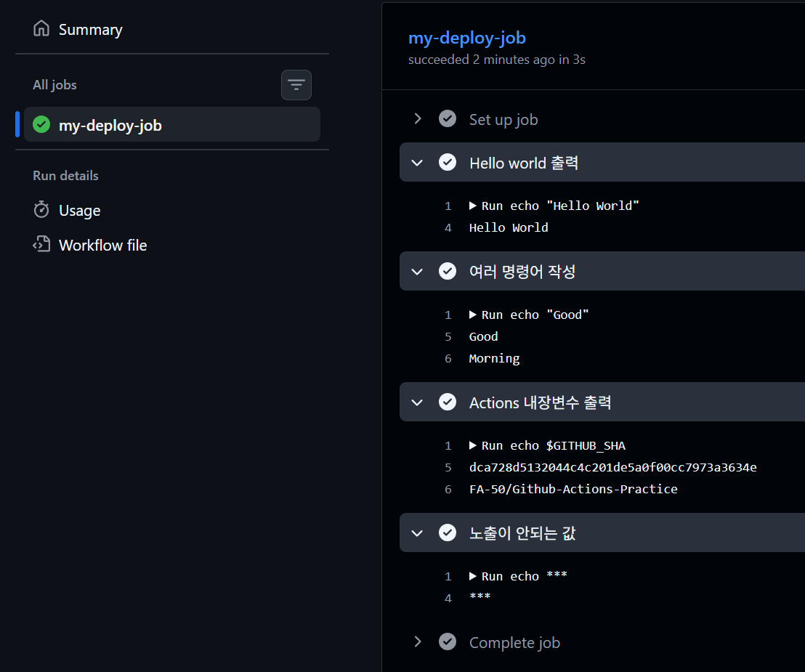
Task: Click line number 4 beside Hello World
Action: click(x=448, y=228)
